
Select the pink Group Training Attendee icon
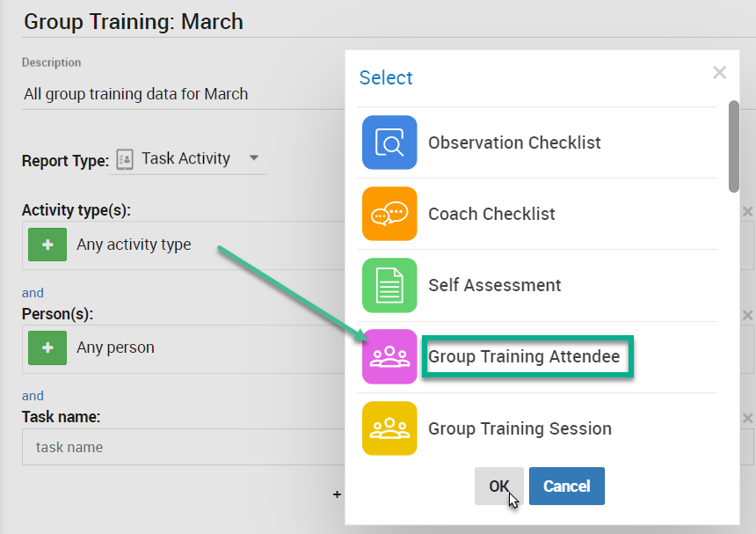(x=389, y=356)
